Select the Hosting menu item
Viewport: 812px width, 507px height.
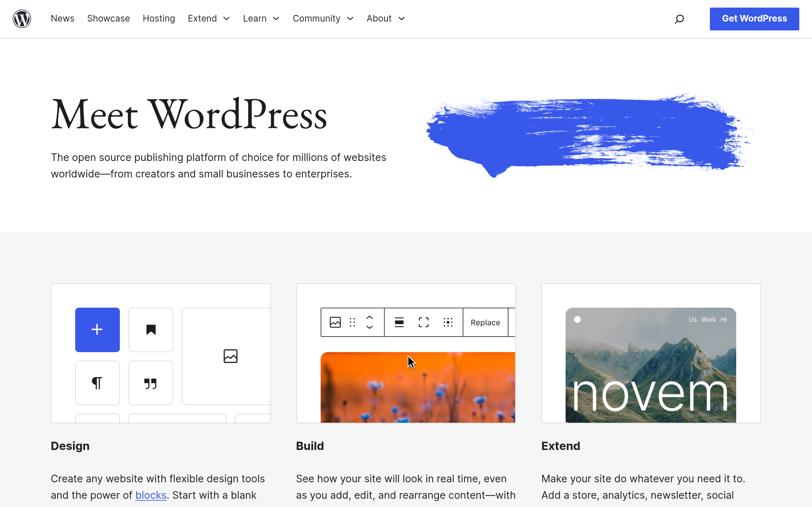pos(159,19)
